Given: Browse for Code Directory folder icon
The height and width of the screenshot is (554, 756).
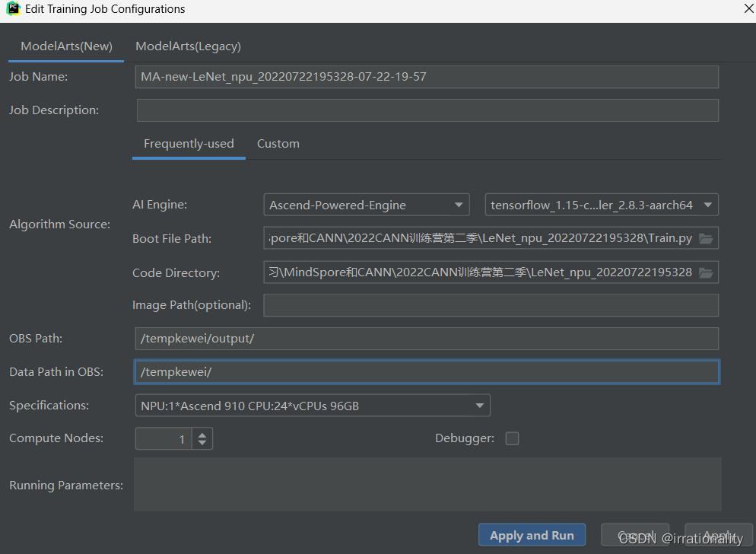Looking at the screenshot, I should (706, 272).
